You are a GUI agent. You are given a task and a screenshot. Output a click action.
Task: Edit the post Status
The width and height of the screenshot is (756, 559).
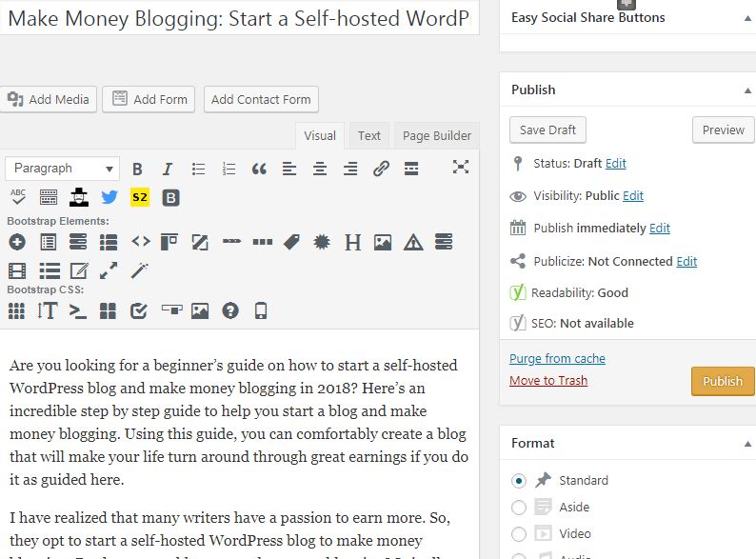click(616, 164)
